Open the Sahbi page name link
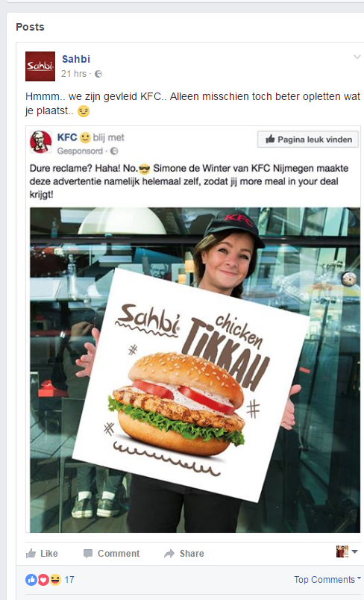 [76, 59]
